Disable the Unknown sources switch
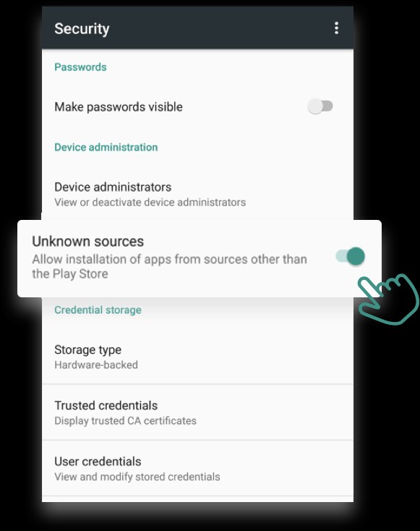 (x=351, y=256)
